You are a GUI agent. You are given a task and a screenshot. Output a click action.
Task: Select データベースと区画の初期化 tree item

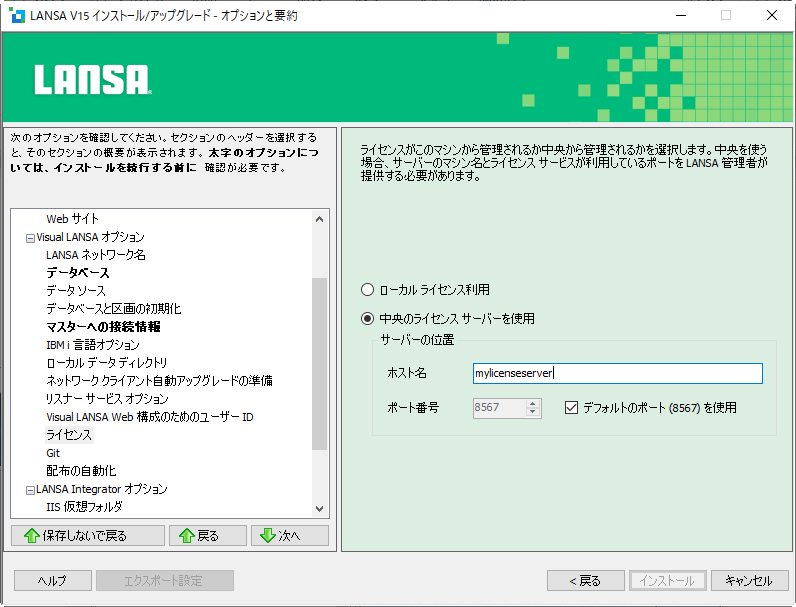tap(113, 309)
